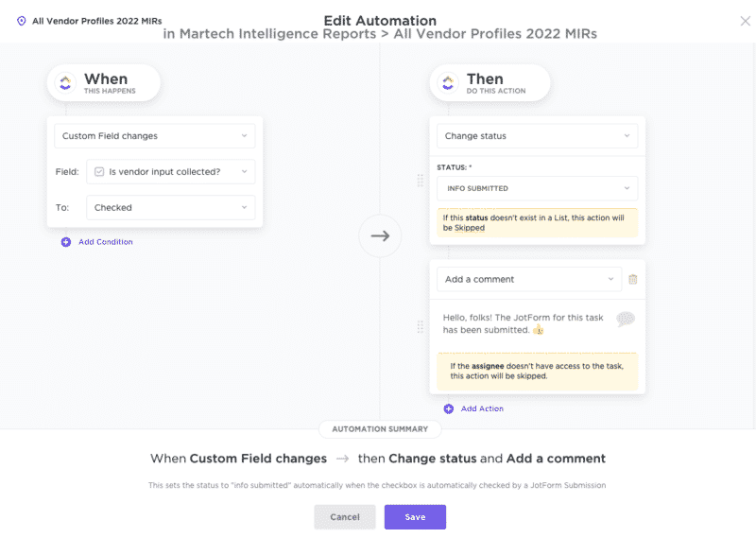Click the ClickUp logo in When header

click(65, 83)
